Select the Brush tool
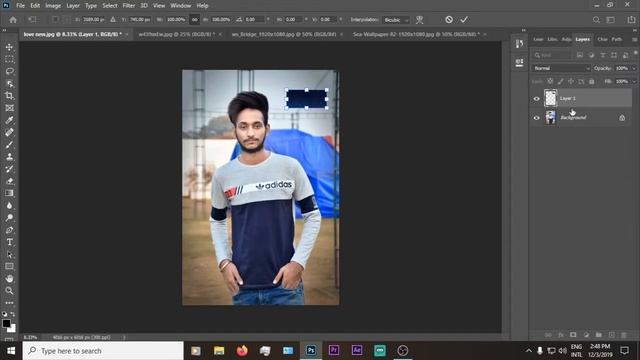 click(9, 144)
